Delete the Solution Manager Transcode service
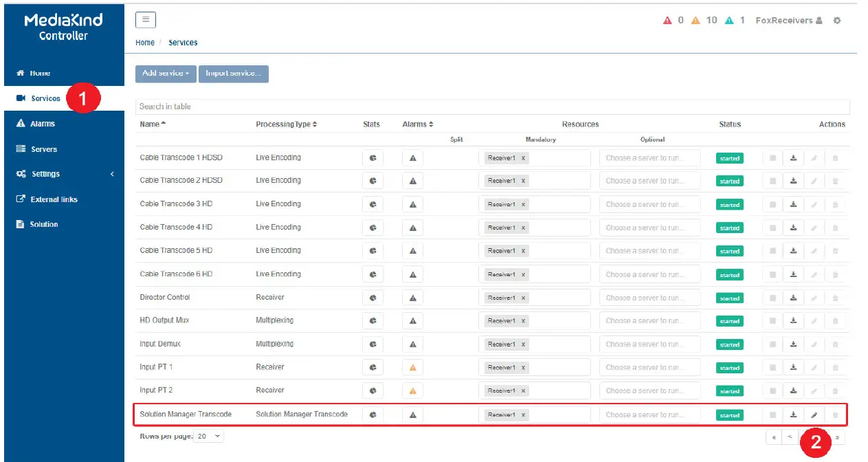The width and height of the screenshot is (868, 462). pyautogui.click(x=835, y=415)
